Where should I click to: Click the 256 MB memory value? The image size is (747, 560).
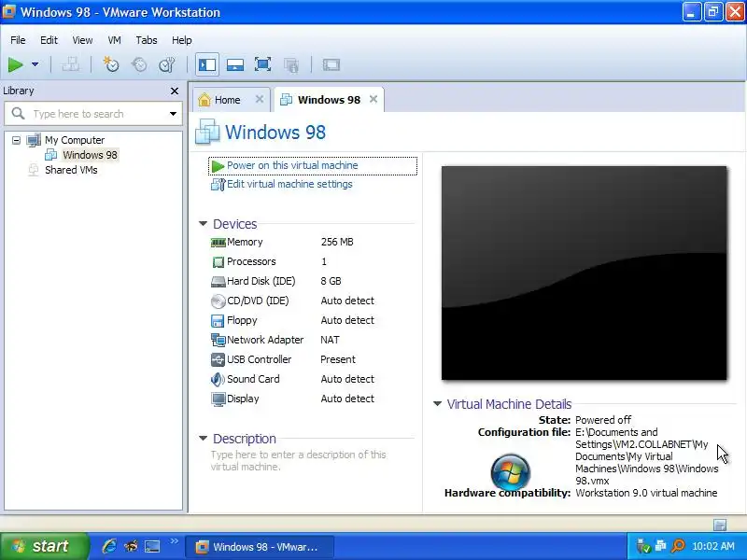pos(337,242)
